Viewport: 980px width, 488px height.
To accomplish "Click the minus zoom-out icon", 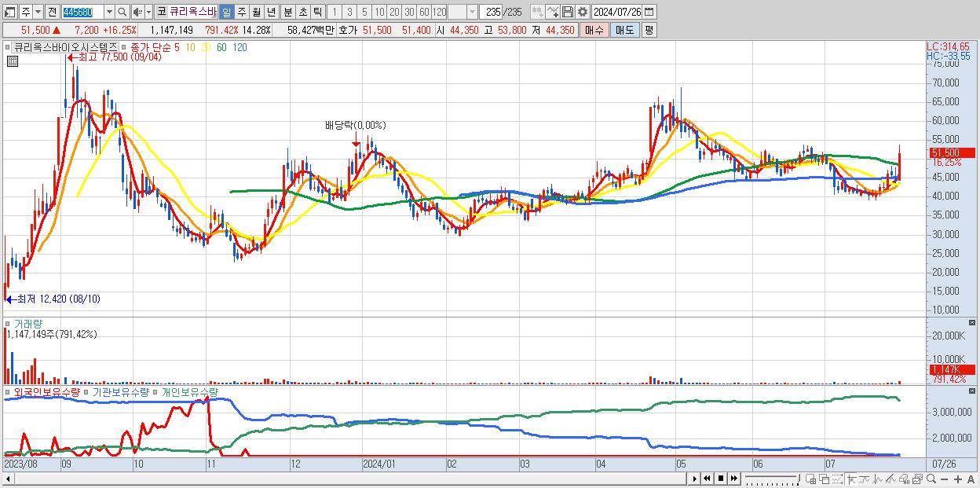I will 945,479.
